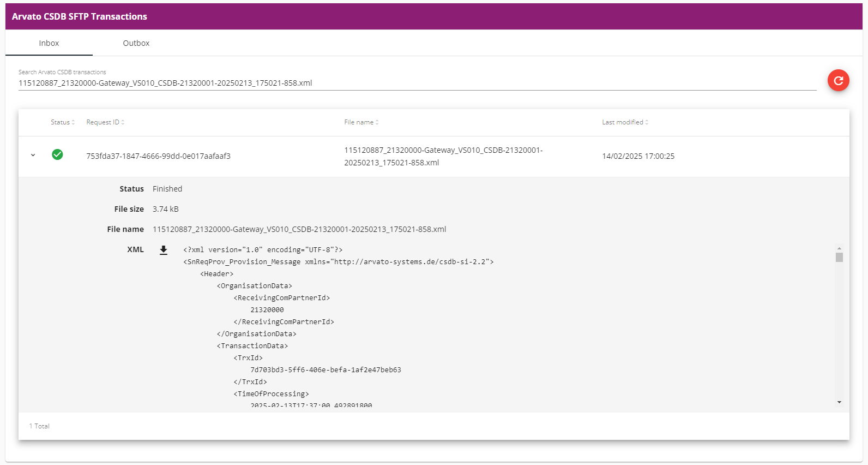Sort by Status column
Screen dimensions: 868x465
click(63, 122)
